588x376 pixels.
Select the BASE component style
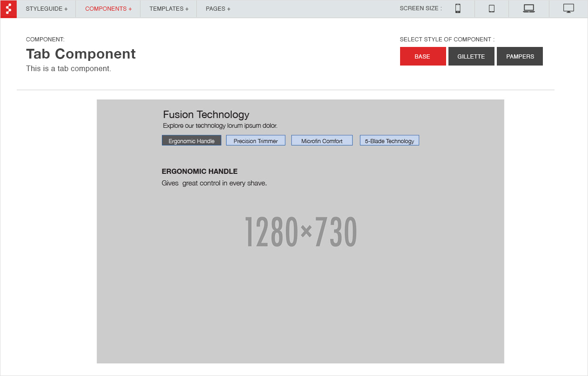pyautogui.click(x=422, y=56)
